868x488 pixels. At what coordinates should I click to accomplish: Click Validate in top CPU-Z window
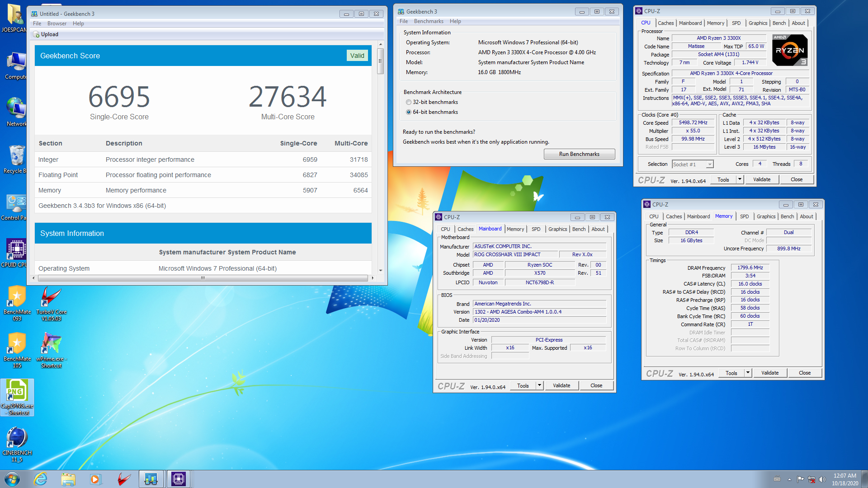[762, 179]
